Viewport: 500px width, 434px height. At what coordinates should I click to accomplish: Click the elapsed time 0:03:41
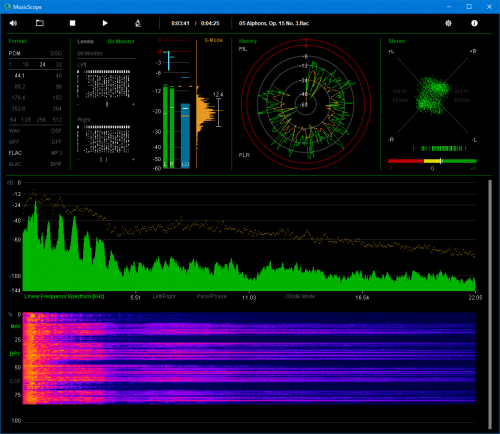pyautogui.click(x=180, y=23)
